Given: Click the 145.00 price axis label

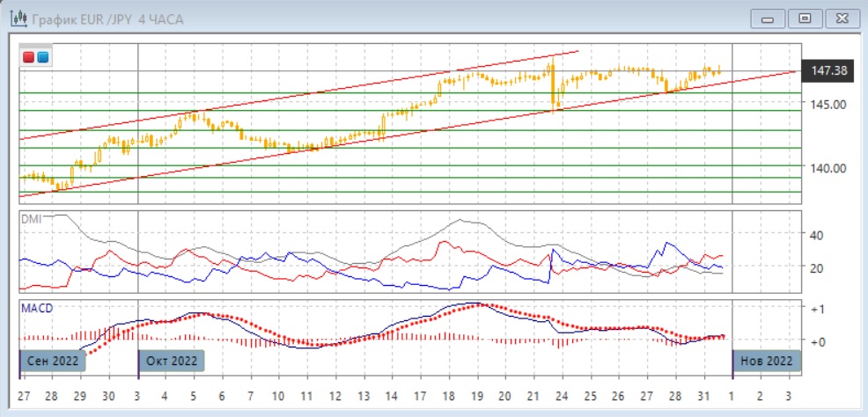Looking at the screenshot, I should coord(827,105).
